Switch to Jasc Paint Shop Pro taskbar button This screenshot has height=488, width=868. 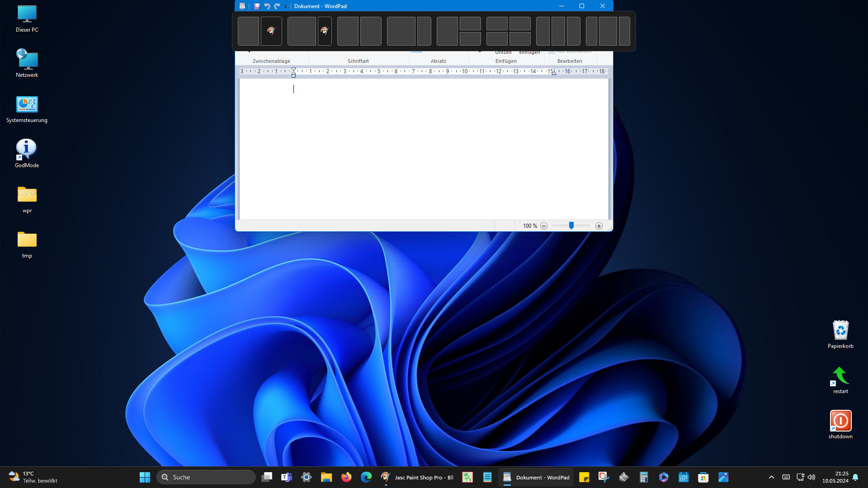point(417,477)
